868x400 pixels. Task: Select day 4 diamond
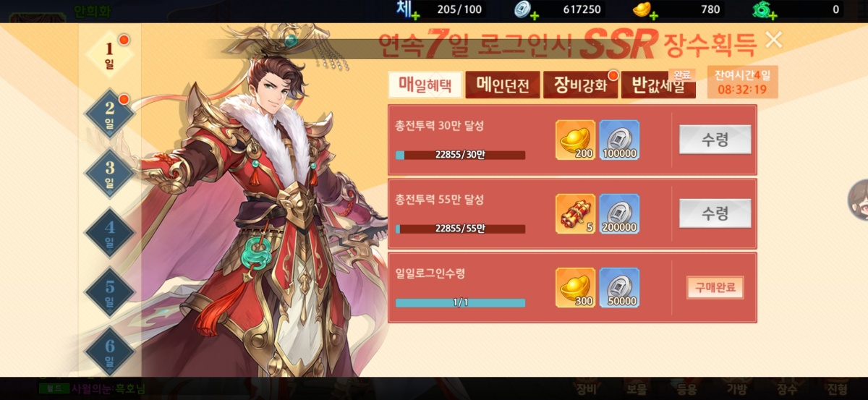tap(110, 233)
